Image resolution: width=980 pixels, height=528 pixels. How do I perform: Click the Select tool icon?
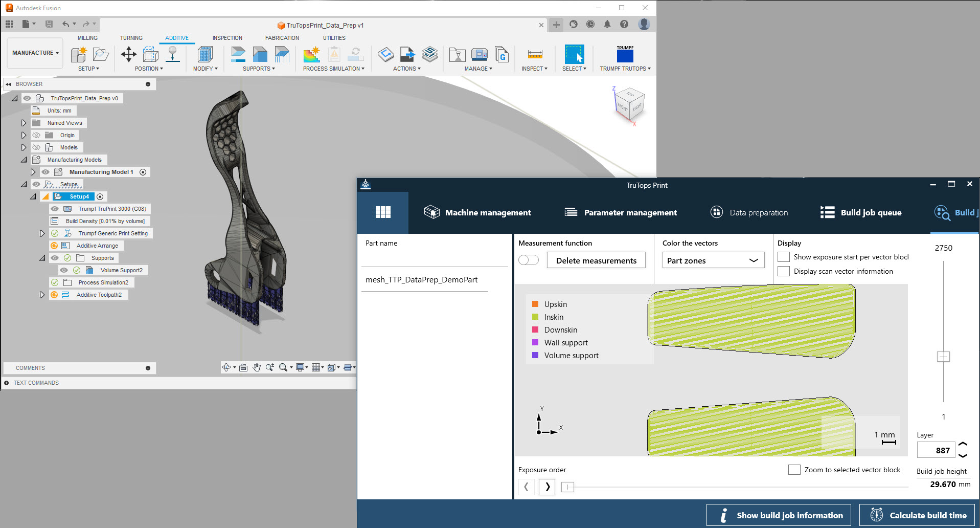click(574, 54)
